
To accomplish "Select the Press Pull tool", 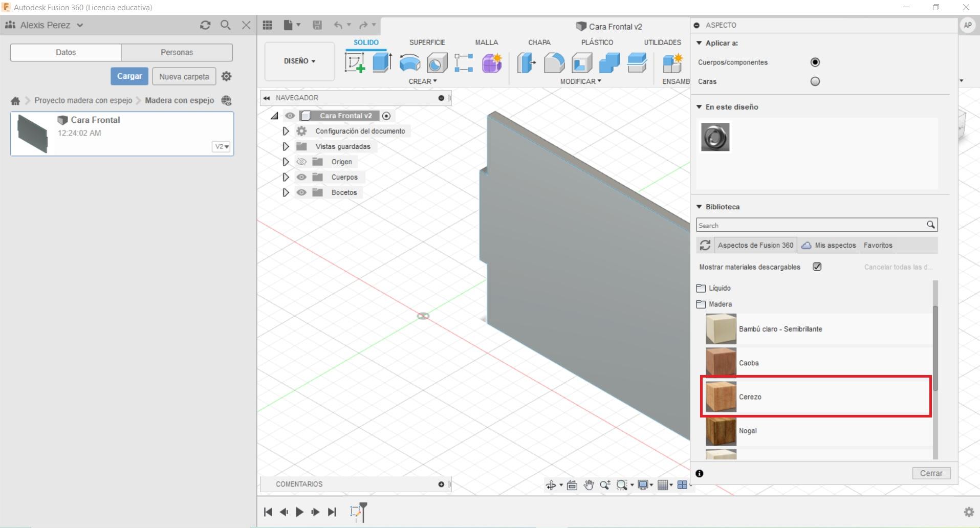I will [526, 63].
